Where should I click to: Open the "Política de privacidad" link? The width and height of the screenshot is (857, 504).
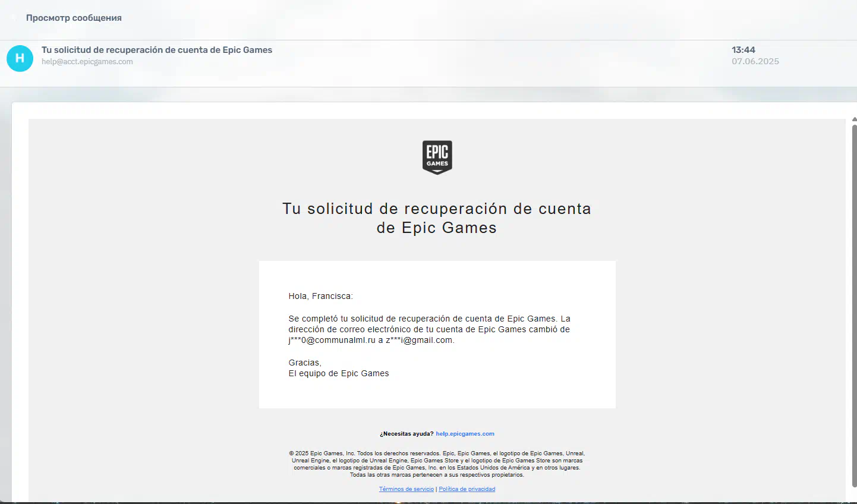(467, 489)
